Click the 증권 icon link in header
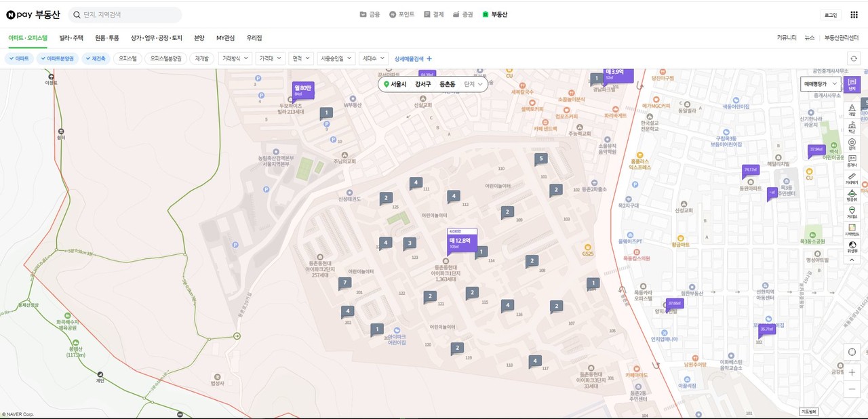 tap(463, 14)
